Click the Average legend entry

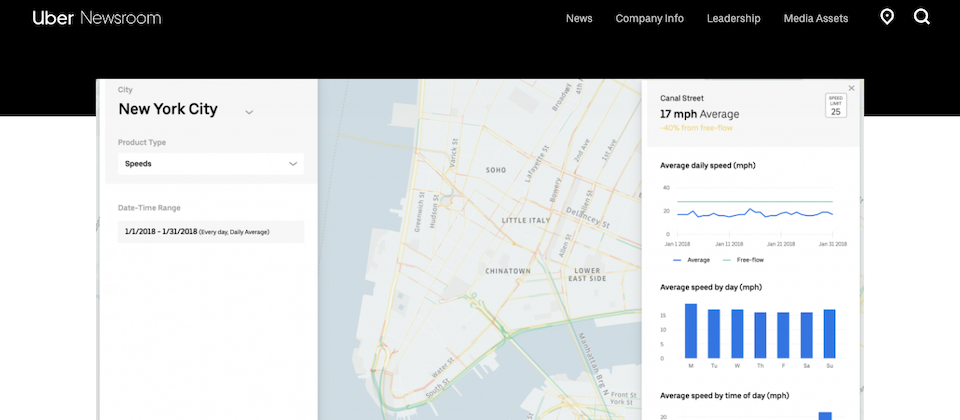(x=691, y=260)
